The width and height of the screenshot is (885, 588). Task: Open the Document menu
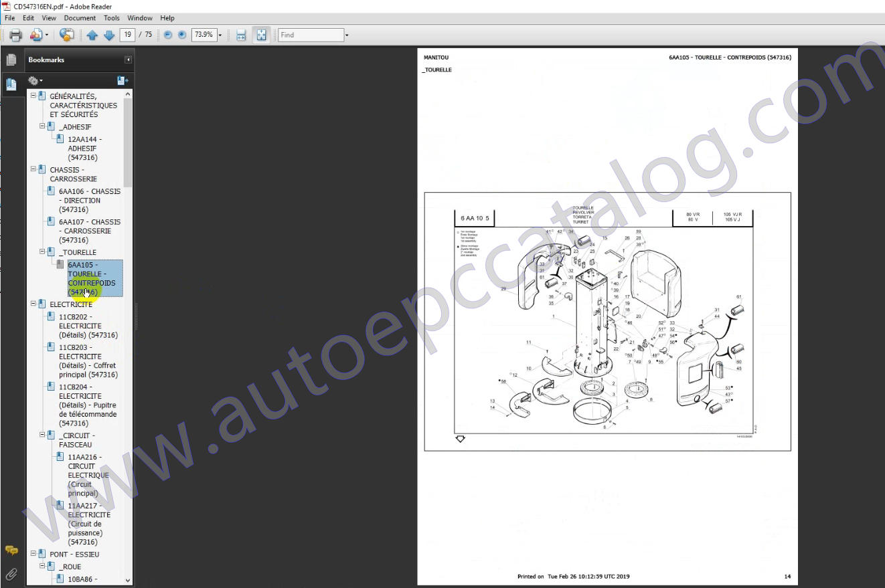(80, 18)
